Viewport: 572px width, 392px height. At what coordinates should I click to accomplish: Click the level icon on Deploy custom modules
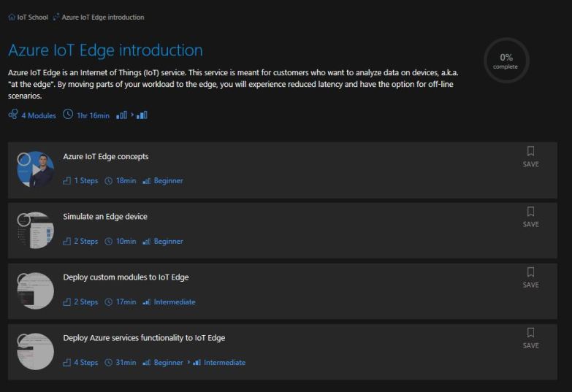click(x=146, y=302)
